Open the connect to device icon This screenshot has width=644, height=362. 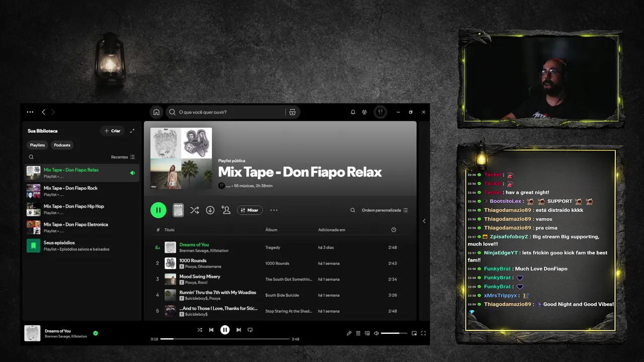click(x=367, y=333)
